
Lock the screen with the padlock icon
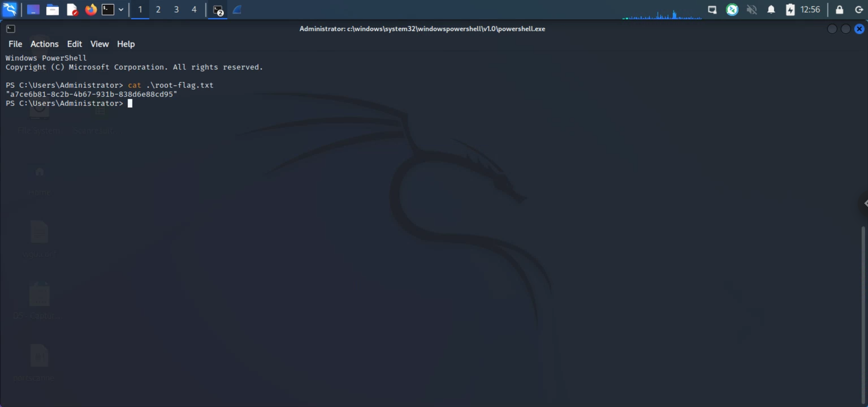click(x=840, y=10)
